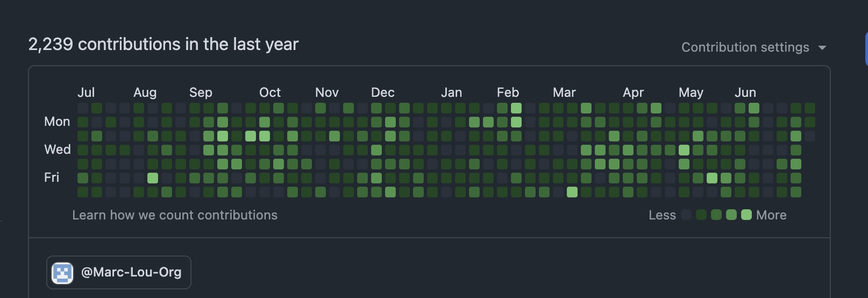The width and height of the screenshot is (868, 298).
Task: Click the Fri weekday label
Action: (x=52, y=178)
